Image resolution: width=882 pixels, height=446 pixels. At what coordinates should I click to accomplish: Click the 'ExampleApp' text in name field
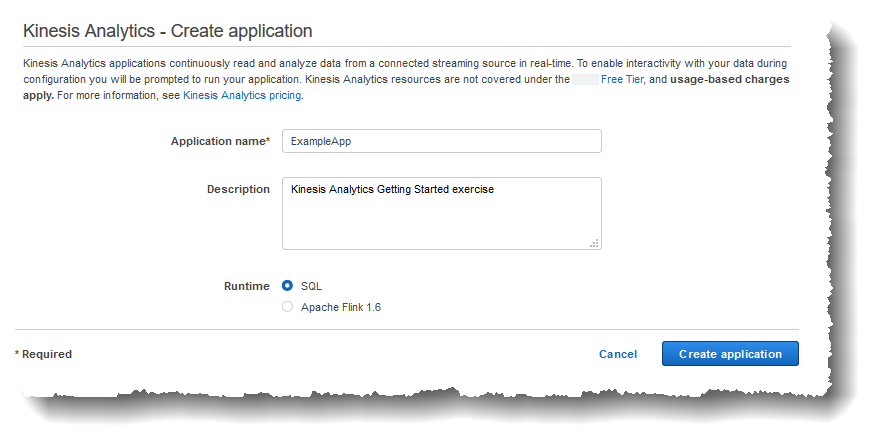pyautogui.click(x=320, y=141)
